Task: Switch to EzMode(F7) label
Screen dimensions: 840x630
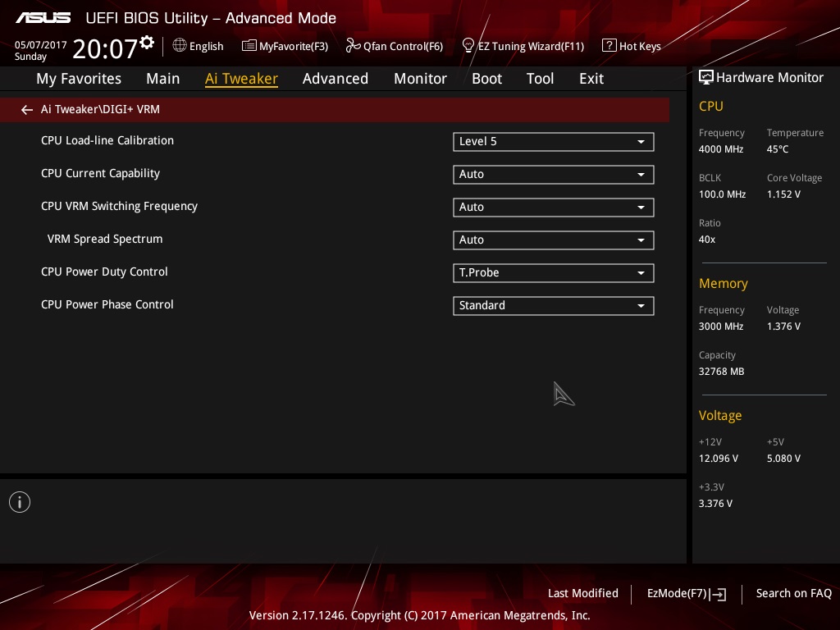Action: pyautogui.click(x=677, y=594)
